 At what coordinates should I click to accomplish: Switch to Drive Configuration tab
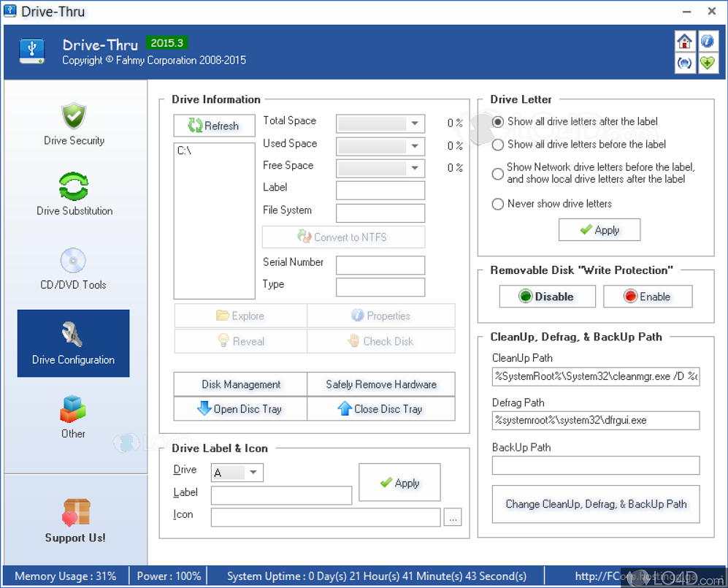[x=74, y=343]
